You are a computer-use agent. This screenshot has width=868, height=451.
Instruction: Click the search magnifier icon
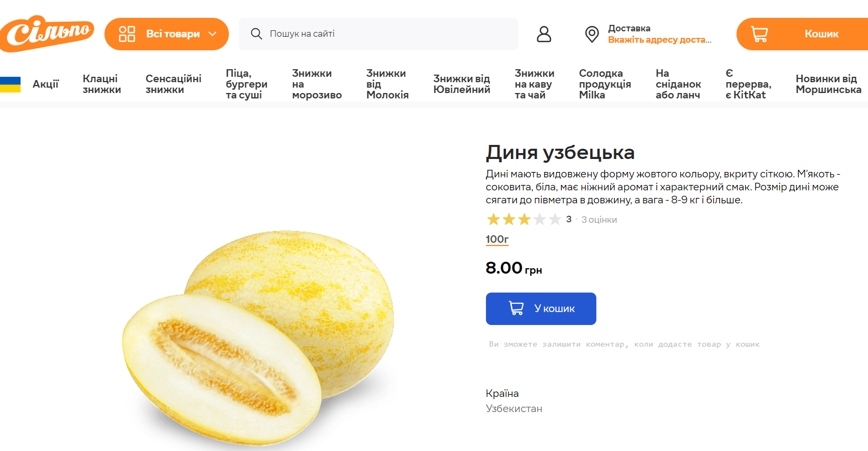(x=256, y=34)
